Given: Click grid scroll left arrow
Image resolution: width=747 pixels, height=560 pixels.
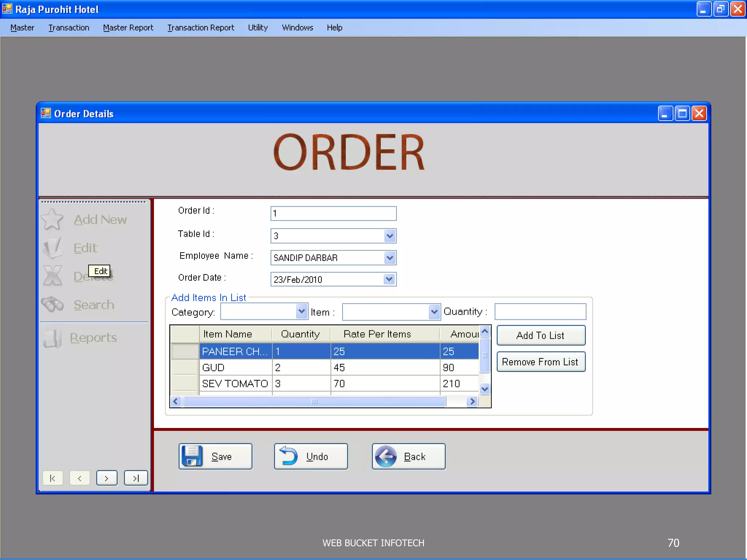Looking at the screenshot, I should pos(176,401).
